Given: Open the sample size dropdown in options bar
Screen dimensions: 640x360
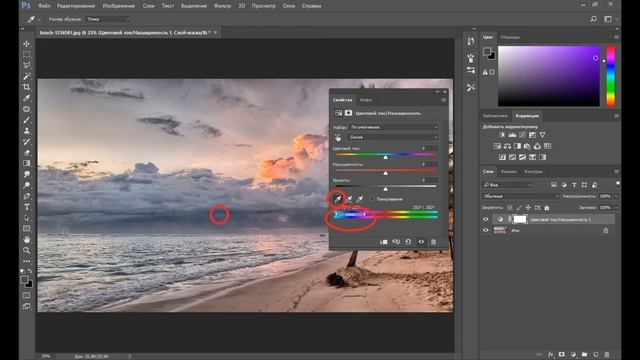Looking at the screenshot, I should click(x=108, y=19).
